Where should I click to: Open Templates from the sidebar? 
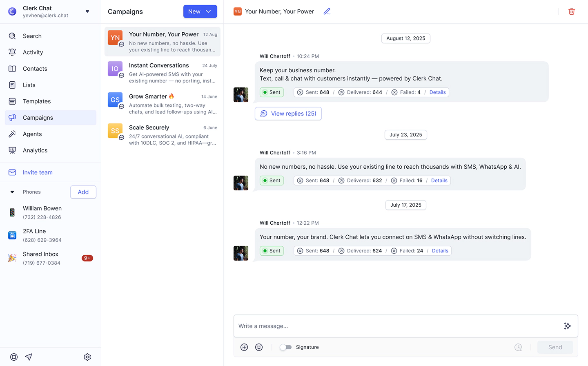[x=37, y=101]
